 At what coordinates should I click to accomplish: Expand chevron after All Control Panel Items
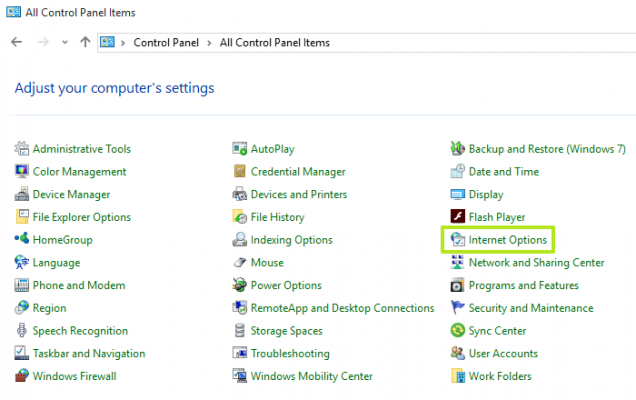337,43
